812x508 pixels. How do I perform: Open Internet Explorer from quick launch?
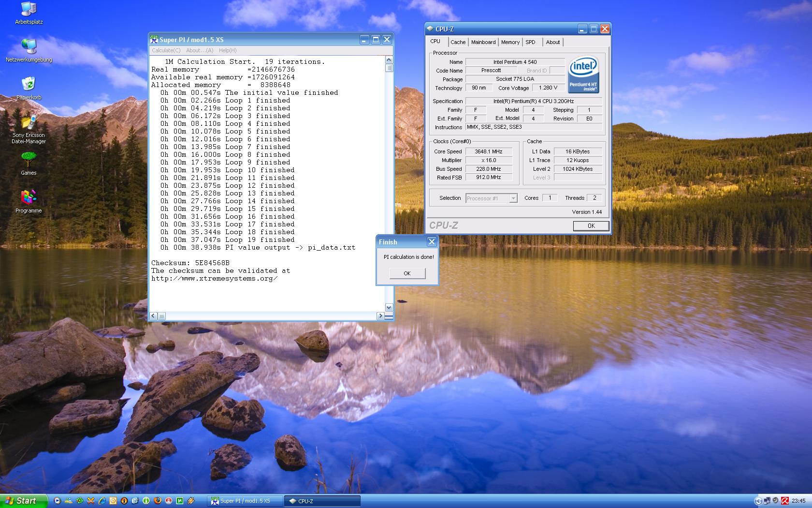pyautogui.click(x=102, y=501)
